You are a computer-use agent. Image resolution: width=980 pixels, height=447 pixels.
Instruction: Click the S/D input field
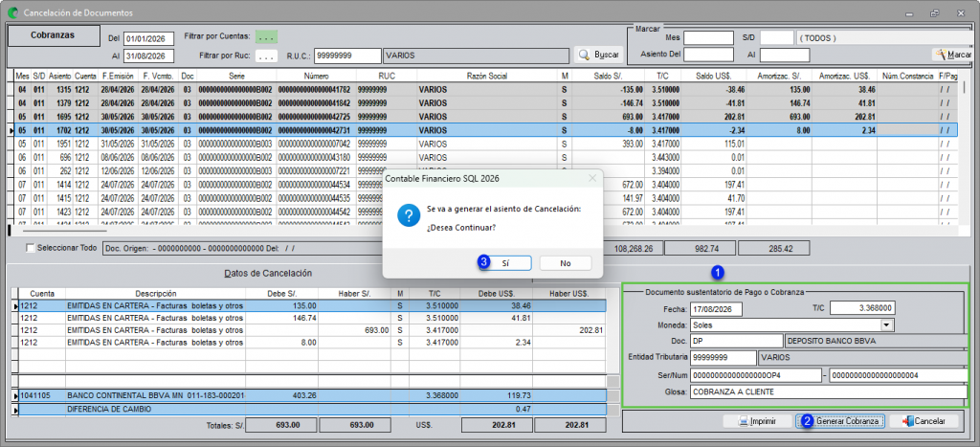click(x=777, y=38)
